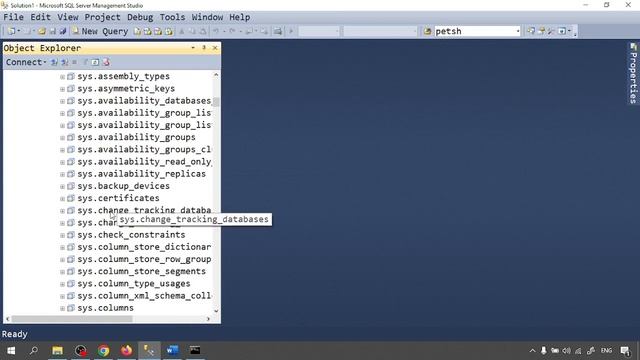640x360 pixels.
Task: Open Google Chrome from the taskbar
Action: coord(104,351)
